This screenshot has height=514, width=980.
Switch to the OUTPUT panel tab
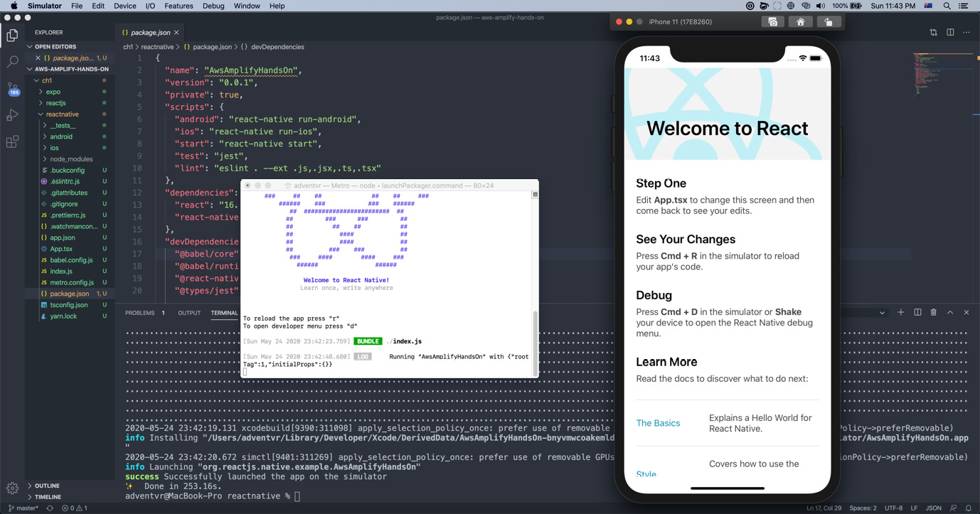point(189,313)
